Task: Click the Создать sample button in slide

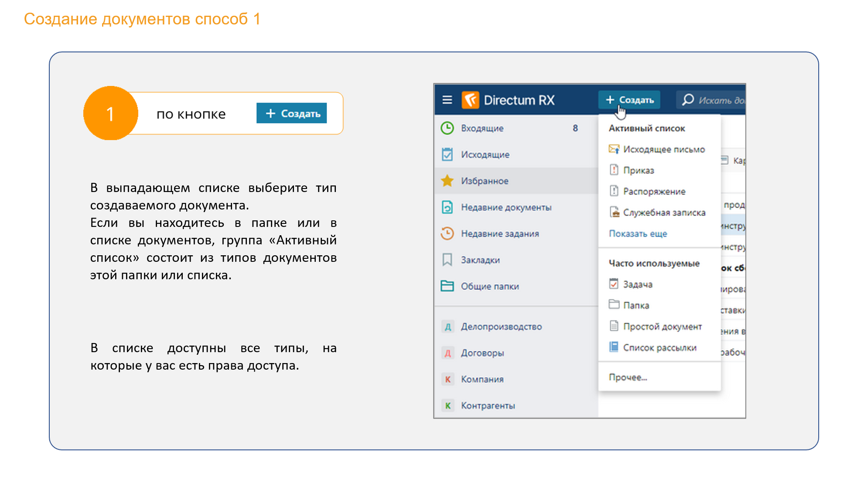Action: click(x=291, y=113)
